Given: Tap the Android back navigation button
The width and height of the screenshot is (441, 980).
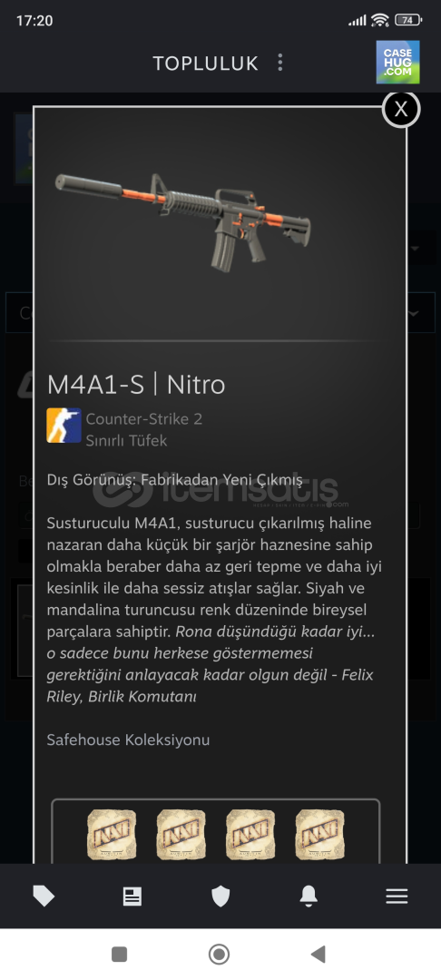Looking at the screenshot, I should (x=318, y=955).
